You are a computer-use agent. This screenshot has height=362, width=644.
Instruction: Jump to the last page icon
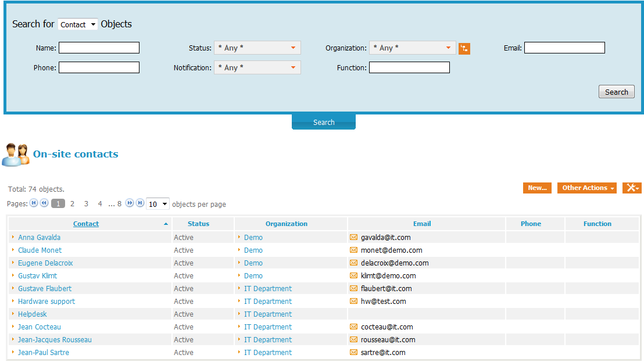click(x=139, y=203)
